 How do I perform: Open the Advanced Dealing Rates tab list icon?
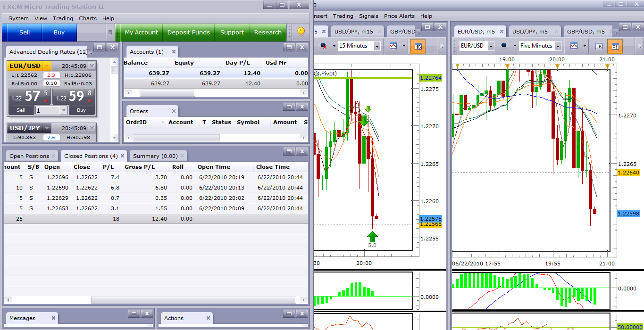(x=90, y=52)
